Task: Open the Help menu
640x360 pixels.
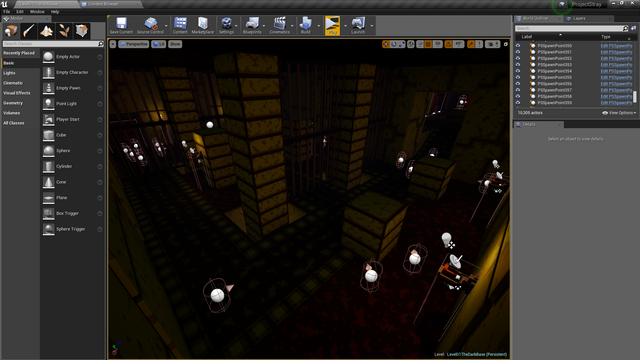Action: [55, 12]
